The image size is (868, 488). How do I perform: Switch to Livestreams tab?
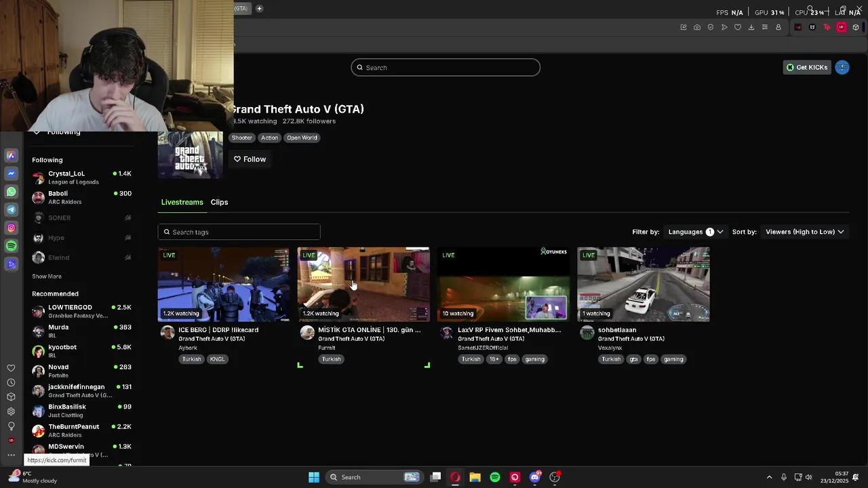[x=182, y=202]
